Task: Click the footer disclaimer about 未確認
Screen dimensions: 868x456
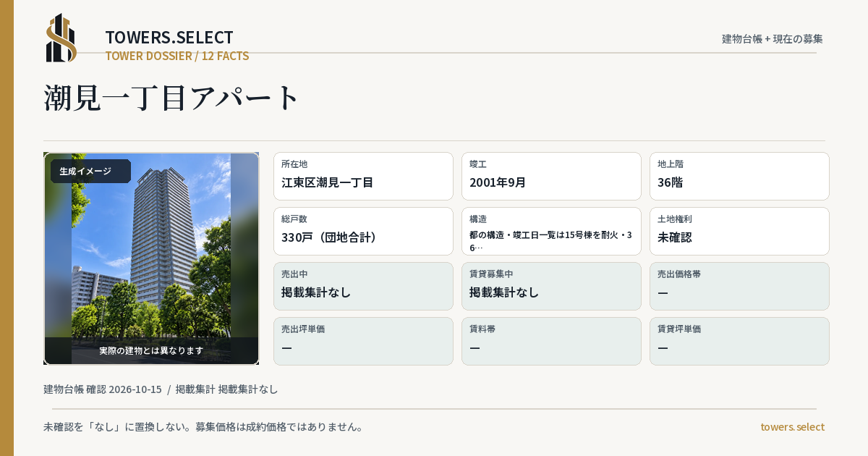Action: tap(203, 426)
